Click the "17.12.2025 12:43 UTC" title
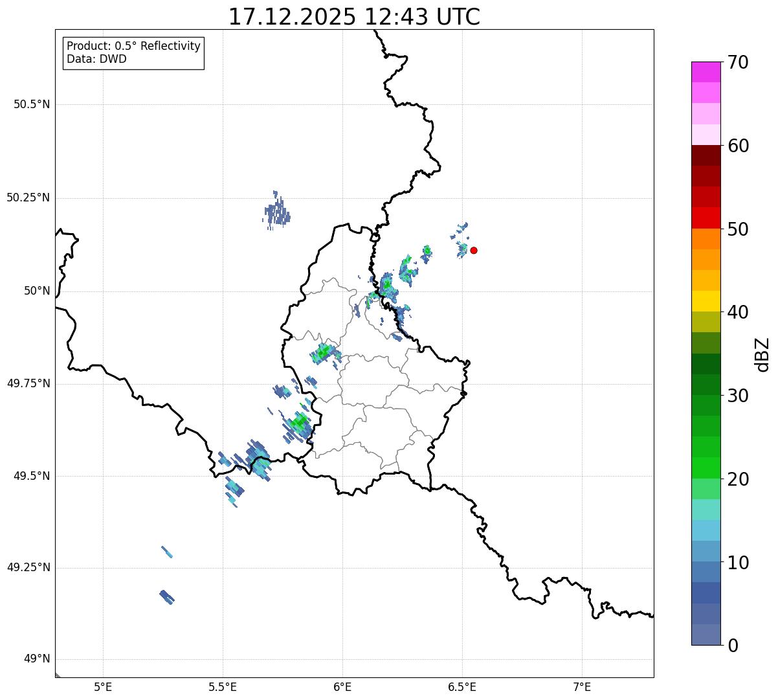The width and height of the screenshot is (778, 700). pos(354,17)
